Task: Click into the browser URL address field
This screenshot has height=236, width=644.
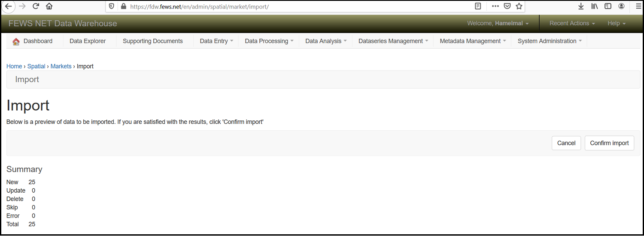Action: 301,7
